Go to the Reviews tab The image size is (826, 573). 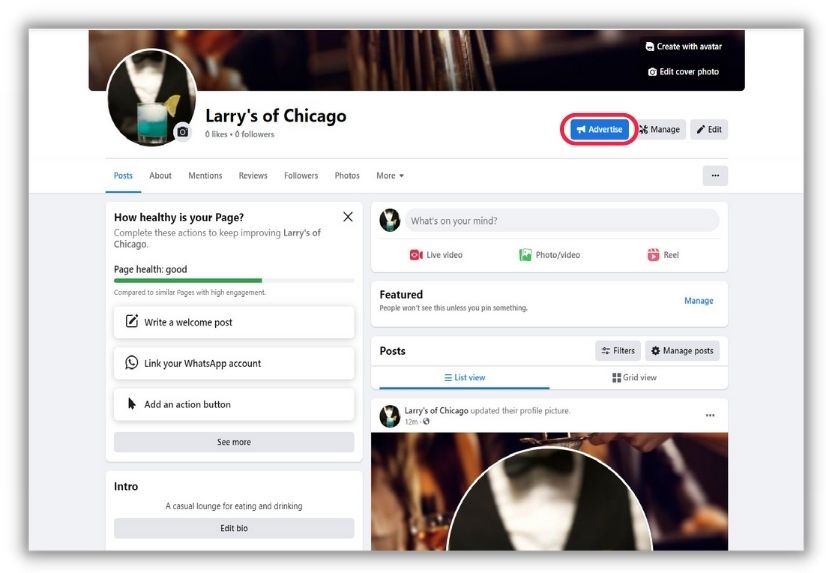click(x=253, y=176)
